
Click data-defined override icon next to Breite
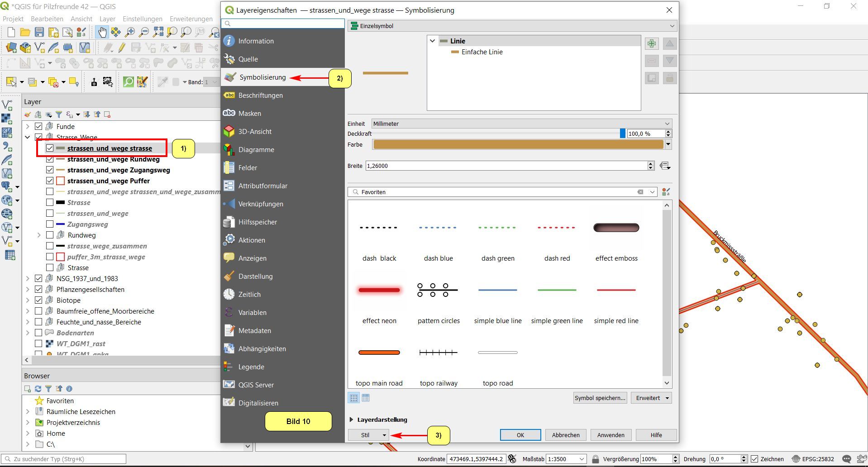665,166
